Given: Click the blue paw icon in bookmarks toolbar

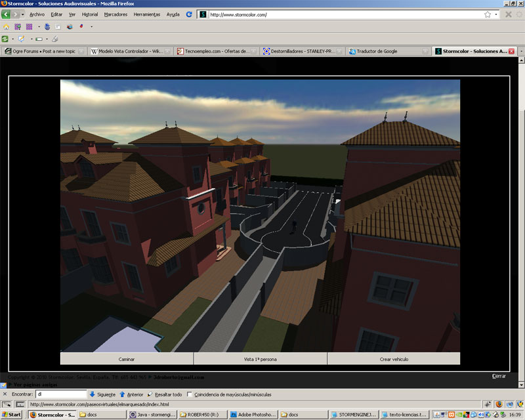Looking at the screenshot, I should coord(47,27).
